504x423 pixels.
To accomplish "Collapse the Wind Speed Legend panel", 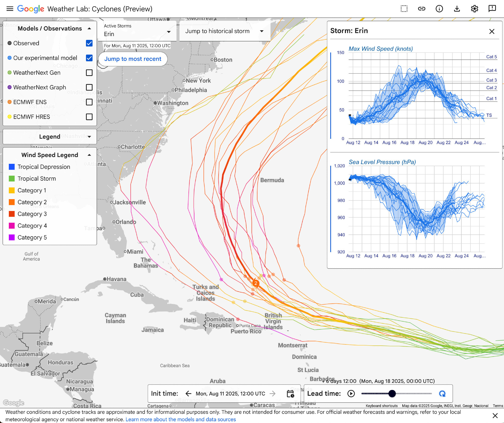I will 89,155.
